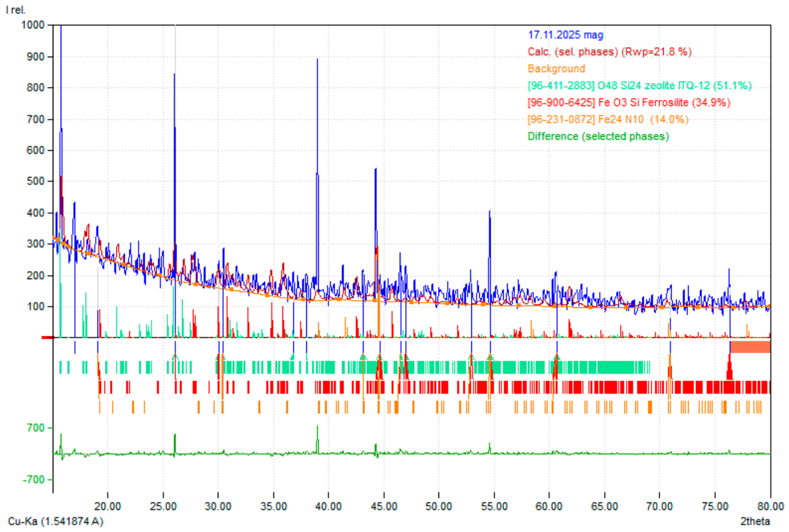789x532 pixels.
Task: Click the 65.00 tick label on 2theta axis
Action: 605,506
